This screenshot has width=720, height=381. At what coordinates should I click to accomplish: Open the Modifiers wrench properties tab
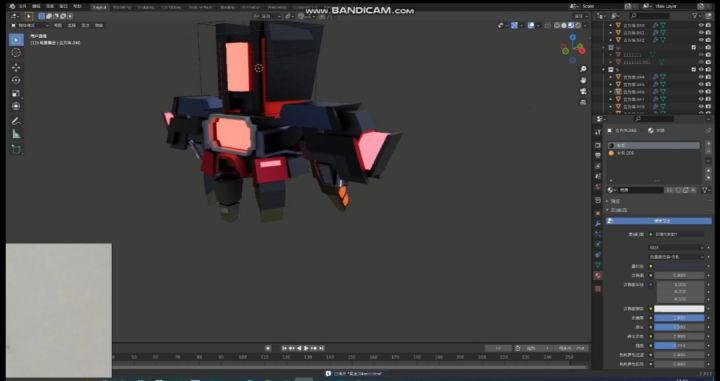597,224
